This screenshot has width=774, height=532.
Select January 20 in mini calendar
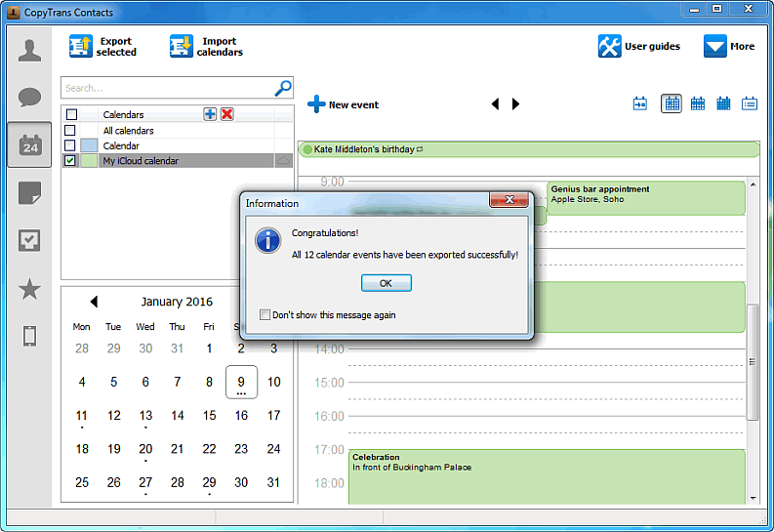145,449
